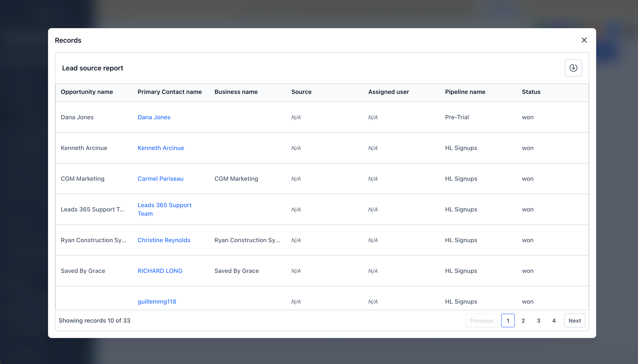Click Showing records 10 of 33 text
The image size is (638, 364).
94,321
